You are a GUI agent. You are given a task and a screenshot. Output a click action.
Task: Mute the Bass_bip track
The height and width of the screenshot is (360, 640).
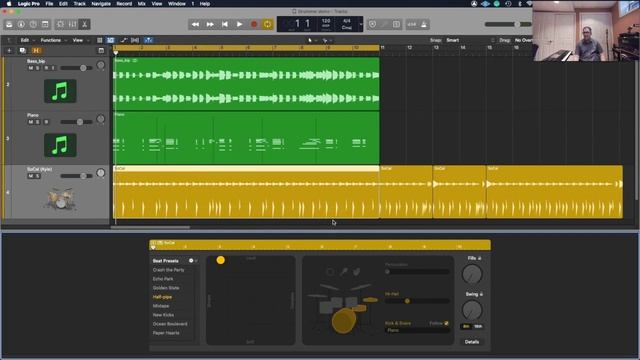point(31,68)
